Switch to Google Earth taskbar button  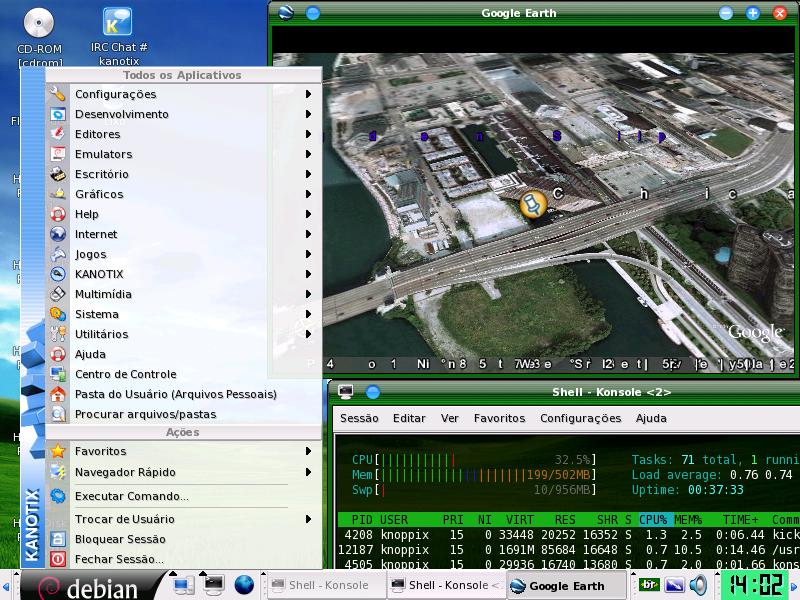(x=565, y=585)
